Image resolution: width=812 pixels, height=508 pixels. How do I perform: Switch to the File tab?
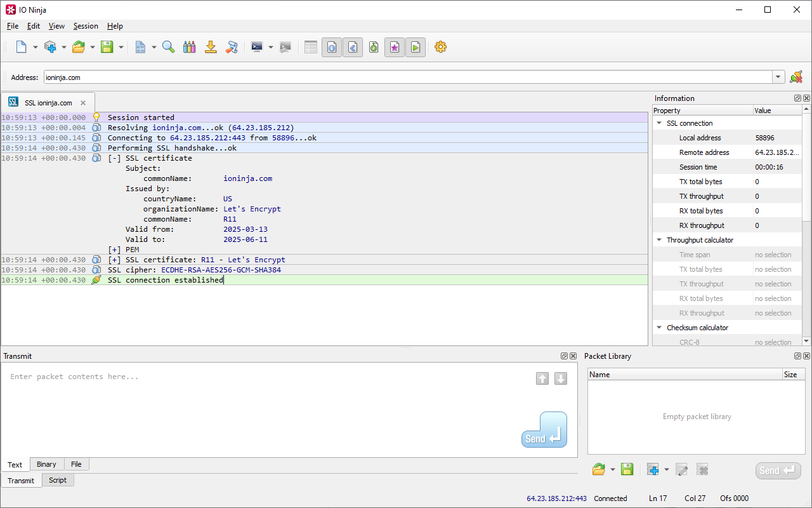point(76,464)
